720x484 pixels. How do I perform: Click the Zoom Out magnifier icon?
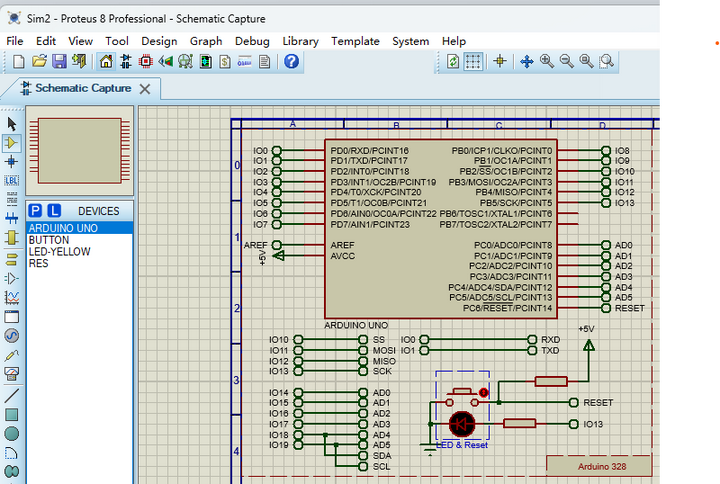tap(567, 62)
